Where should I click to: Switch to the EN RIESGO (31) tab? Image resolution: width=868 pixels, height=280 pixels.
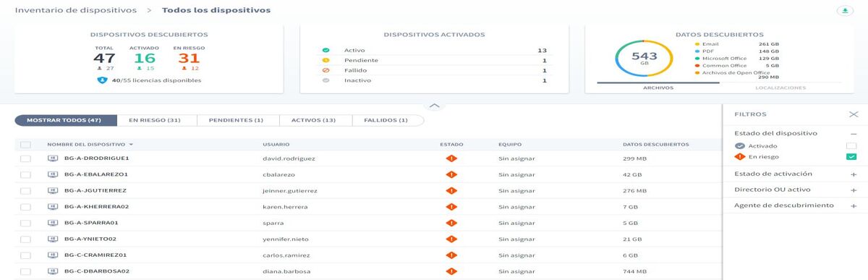154,120
